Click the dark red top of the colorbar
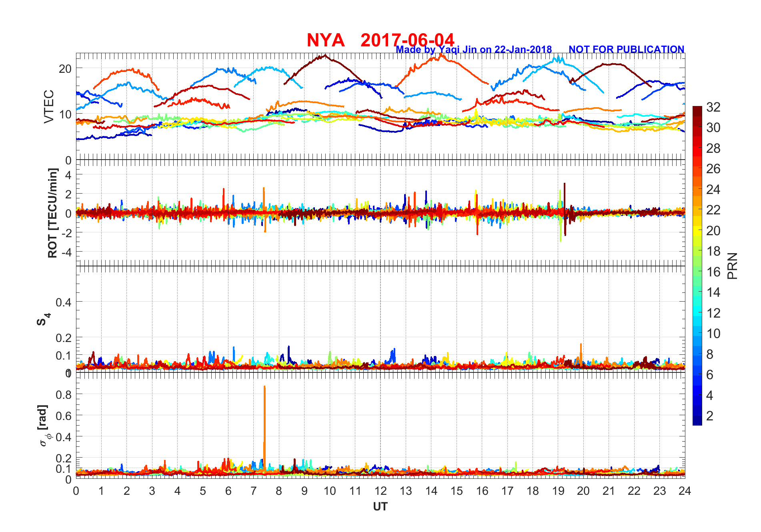 coord(697,111)
